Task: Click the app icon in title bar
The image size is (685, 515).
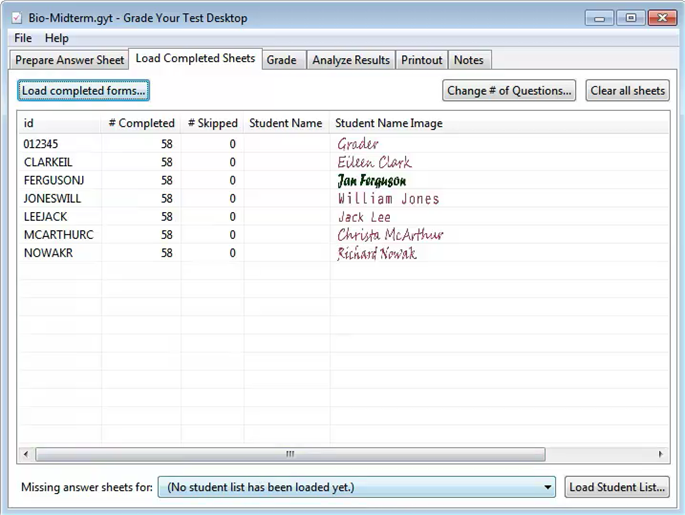Action: (15, 18)
